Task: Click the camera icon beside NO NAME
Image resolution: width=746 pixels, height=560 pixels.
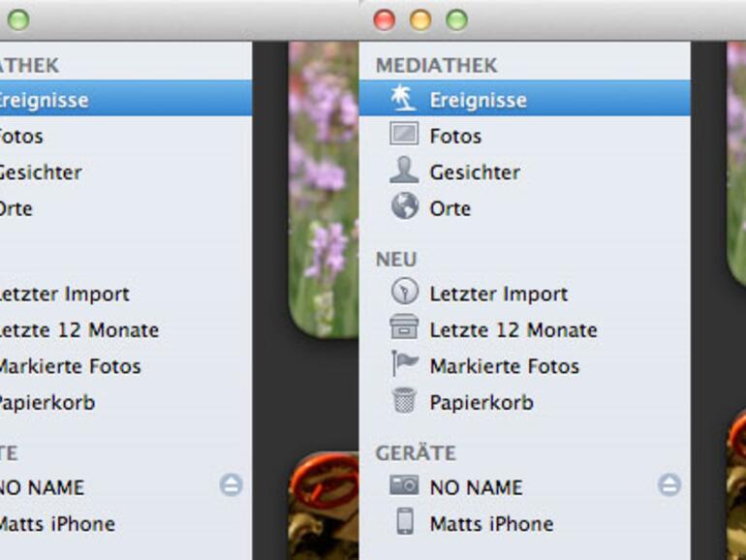Action: (404, 485)
